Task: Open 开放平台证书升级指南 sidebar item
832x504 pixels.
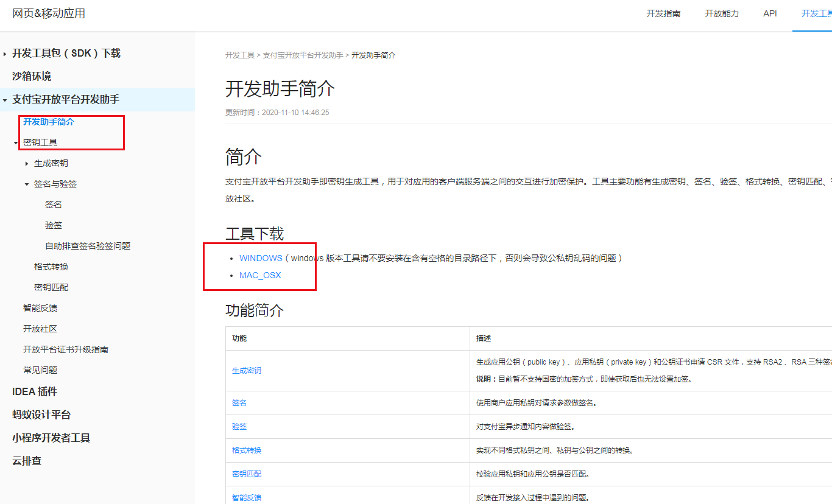Action: [x=66, y=349]
